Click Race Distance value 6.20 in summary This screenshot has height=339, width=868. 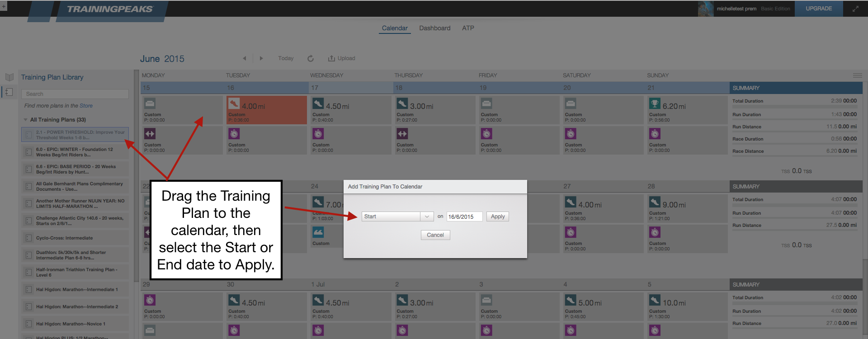click(831, 151)
